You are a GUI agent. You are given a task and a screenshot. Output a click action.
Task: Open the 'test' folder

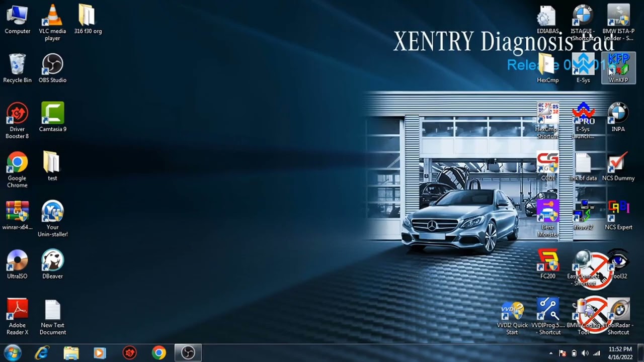pyautogui.click(x=52, y=166)
